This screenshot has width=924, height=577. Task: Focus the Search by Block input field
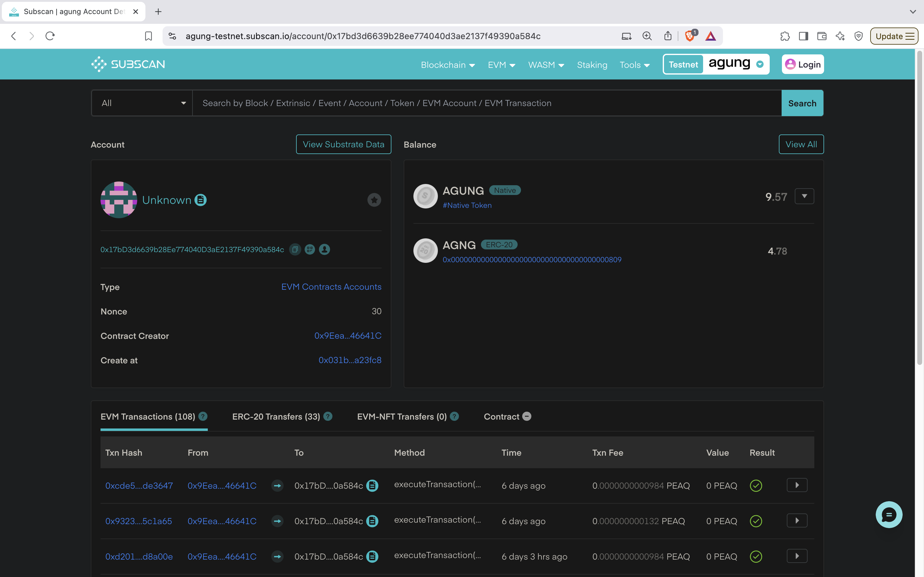pyautogui.click(x=486, y=103)
